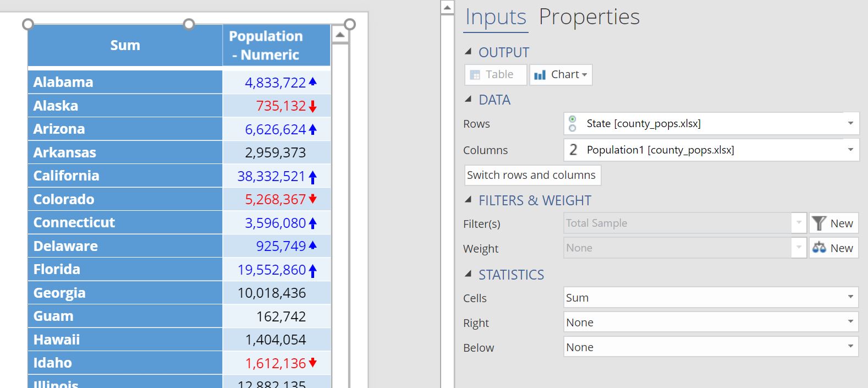Click the blue up arrow next to California
Screen dimensions: 868x388
pos(312,177)
